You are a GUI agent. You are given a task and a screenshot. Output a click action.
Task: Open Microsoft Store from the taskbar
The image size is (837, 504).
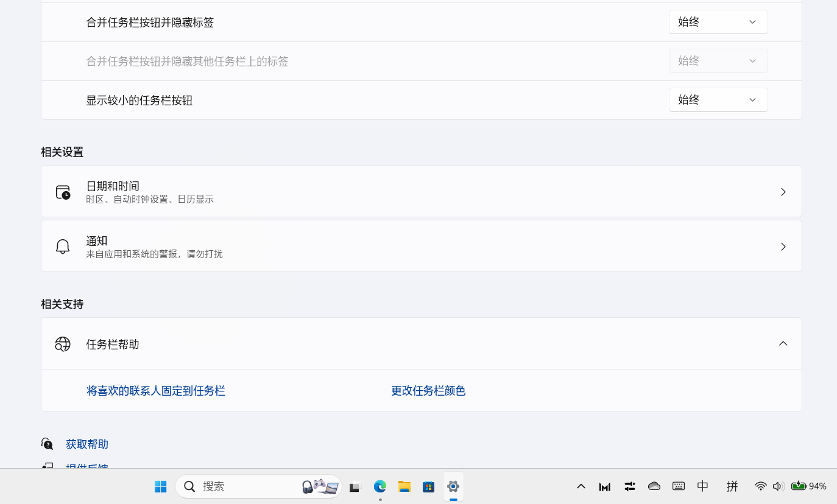coord(429,486)
